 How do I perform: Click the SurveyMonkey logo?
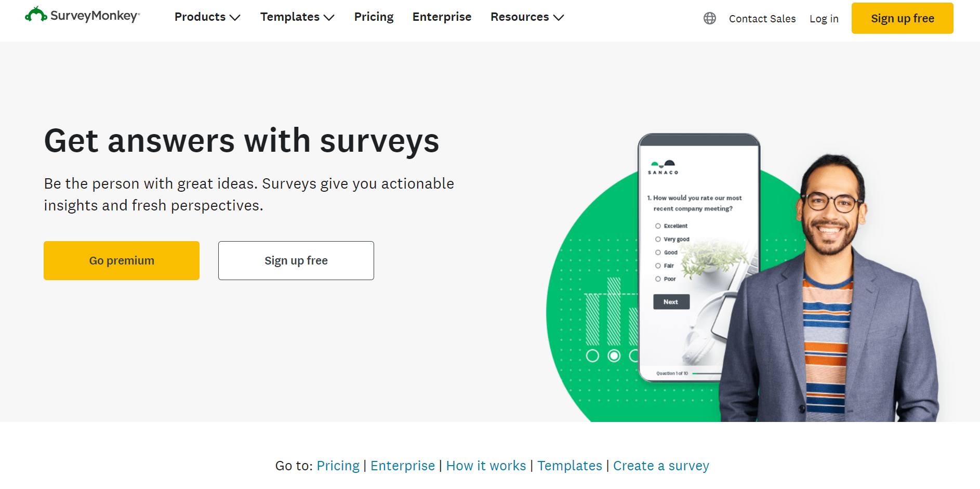click(x=82, y=16)
